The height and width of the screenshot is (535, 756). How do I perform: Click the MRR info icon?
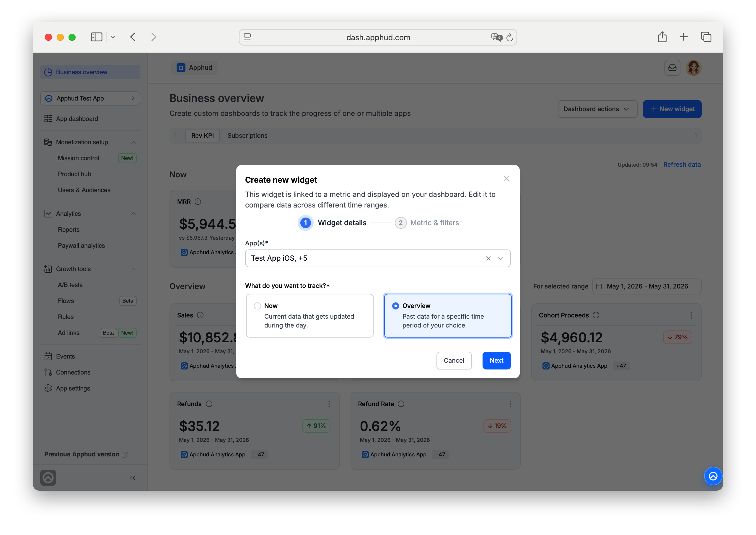(198, 202)
